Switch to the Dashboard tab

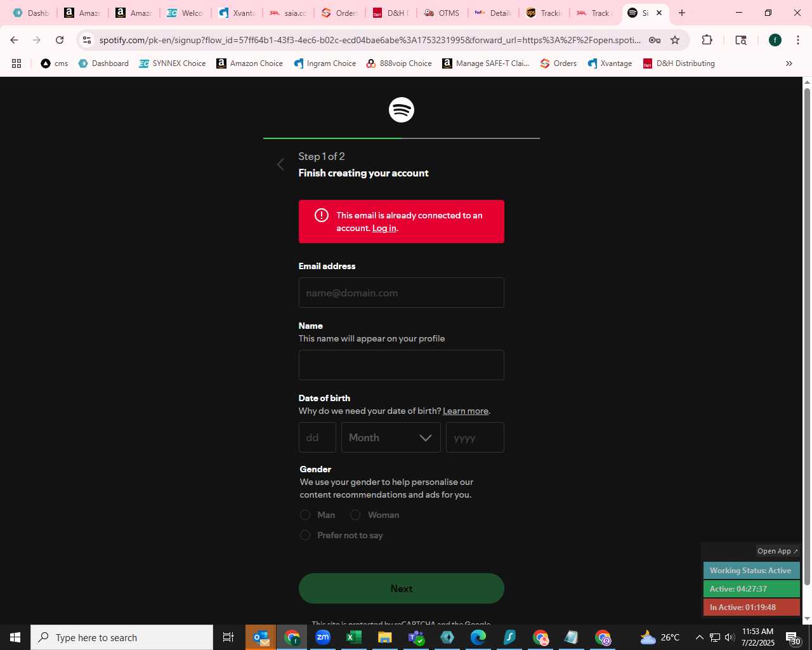click(31, 13)
